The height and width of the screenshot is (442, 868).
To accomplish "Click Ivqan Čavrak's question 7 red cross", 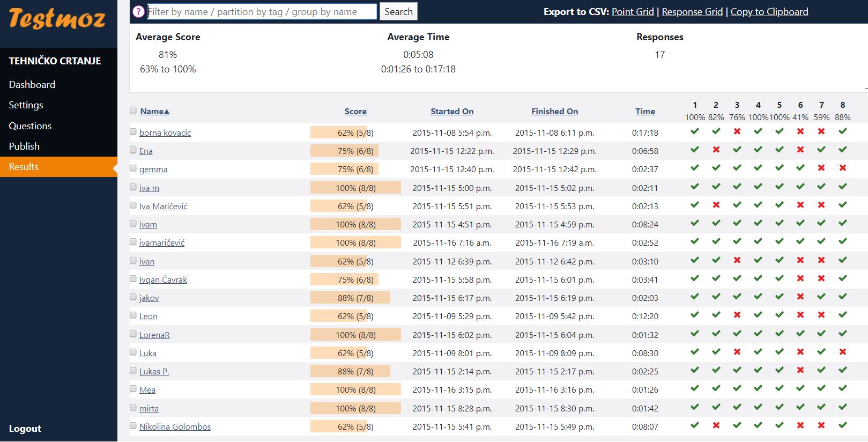I will pyautogui.click(x=821, y=278).
